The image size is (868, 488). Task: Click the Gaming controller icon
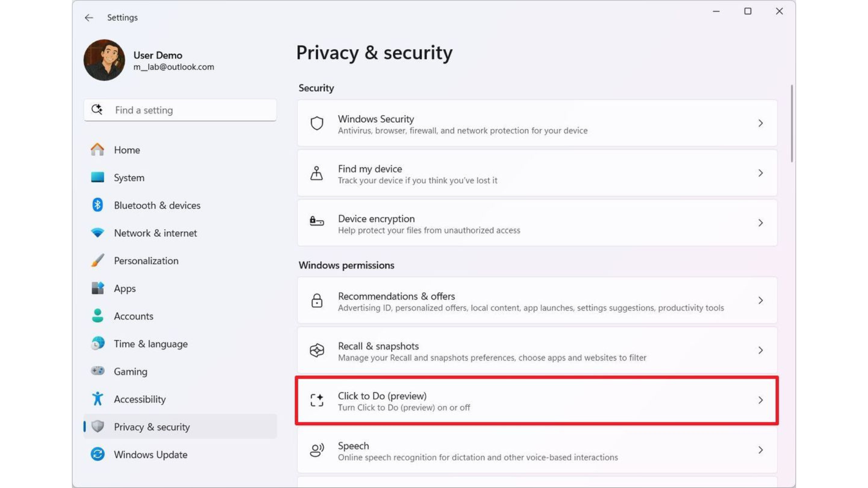pos(97,371)
